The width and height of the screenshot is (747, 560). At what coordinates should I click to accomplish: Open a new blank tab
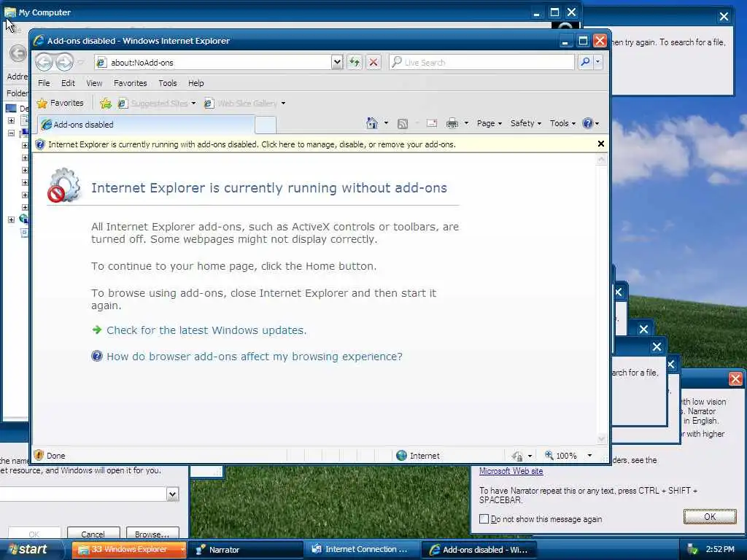pyautogui.click(x=266, y=125)
